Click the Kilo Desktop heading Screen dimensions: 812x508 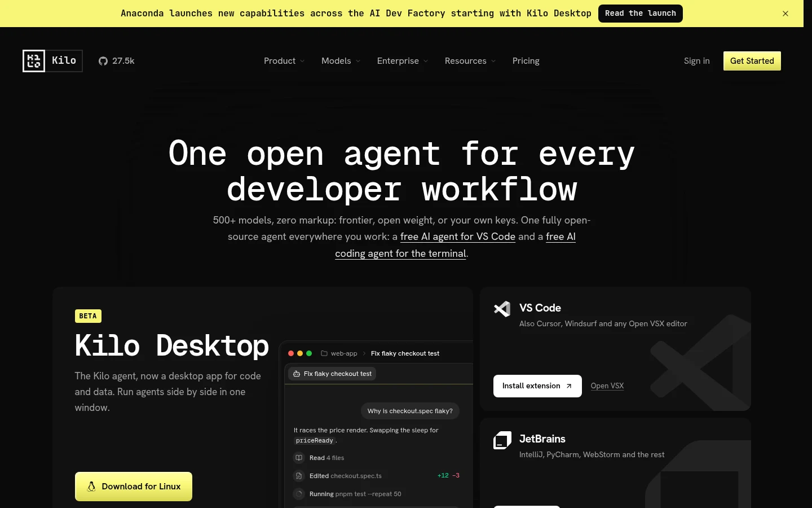(172, 345)
